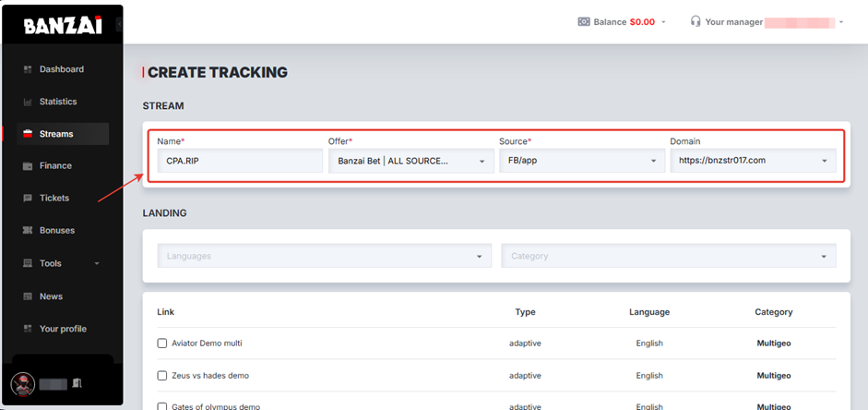Screen dimensions: 868x410
Task: Click the balance money icon
Action: pyautogui.click(x=584, y=22)
